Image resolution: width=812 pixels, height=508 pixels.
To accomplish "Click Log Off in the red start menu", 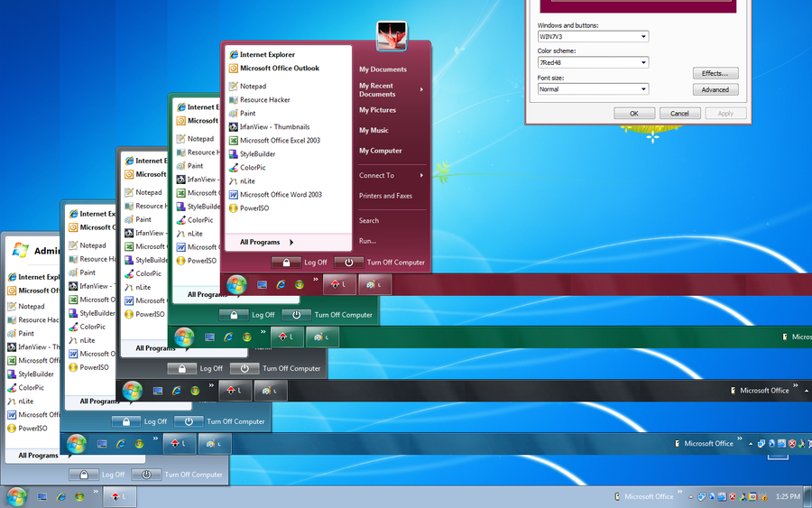I will click(x=300, y=263).
